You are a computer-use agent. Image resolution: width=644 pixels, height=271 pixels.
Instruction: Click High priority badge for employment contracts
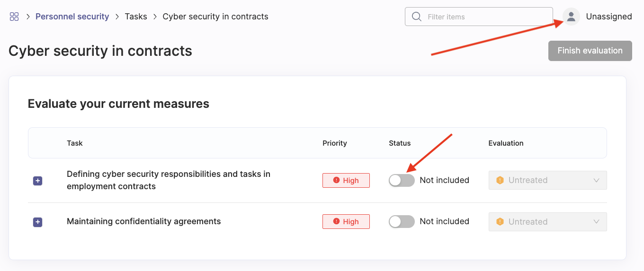pos(346,180)
